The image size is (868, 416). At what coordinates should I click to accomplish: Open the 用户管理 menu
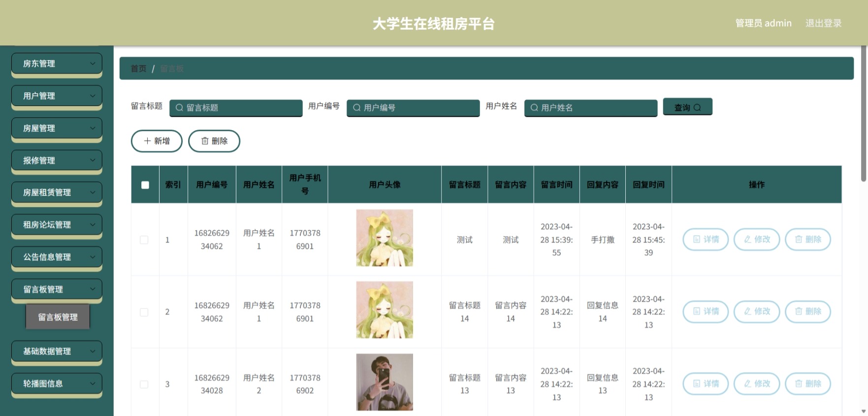pyautogui.click(x=57, y=96)
